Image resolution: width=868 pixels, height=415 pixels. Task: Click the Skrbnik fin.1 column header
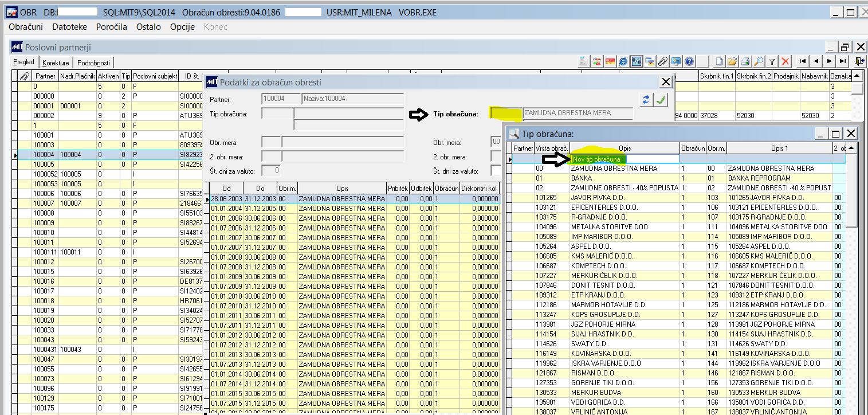click(717, 76)
